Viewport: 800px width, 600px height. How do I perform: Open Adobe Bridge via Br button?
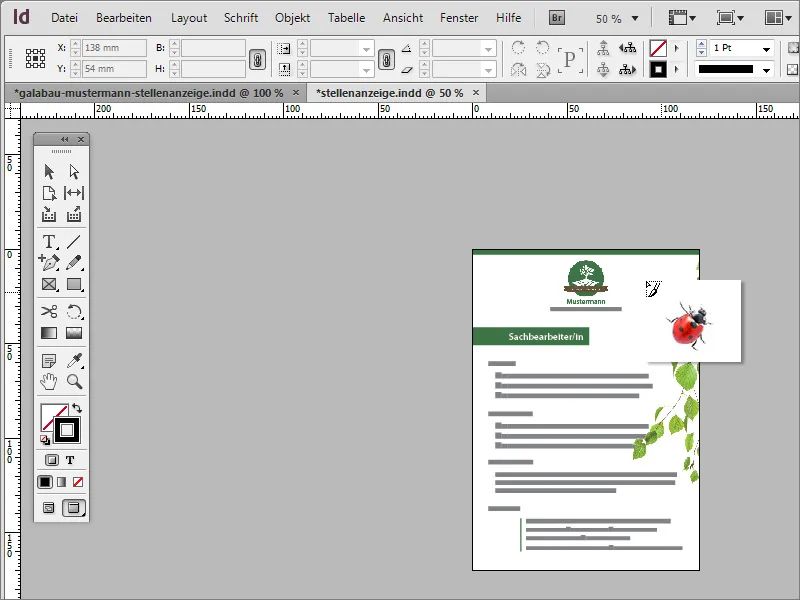tap(557, 18)
